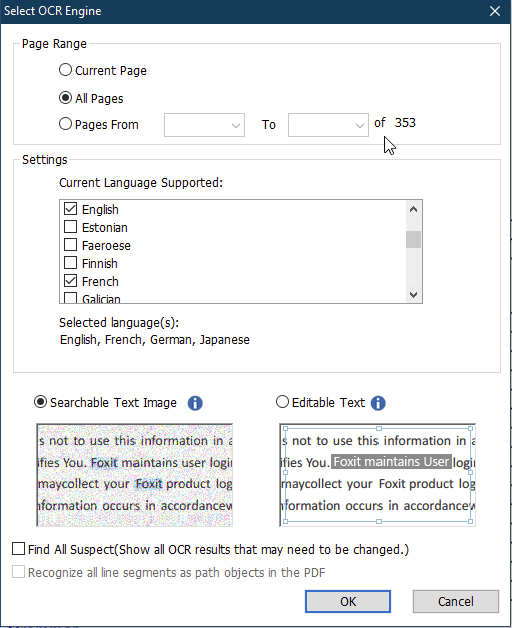Enable the Finnish language checkbox

pos(71,263)
